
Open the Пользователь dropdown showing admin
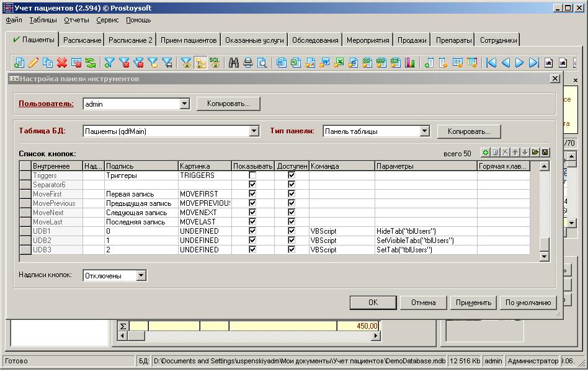(184, 104)
